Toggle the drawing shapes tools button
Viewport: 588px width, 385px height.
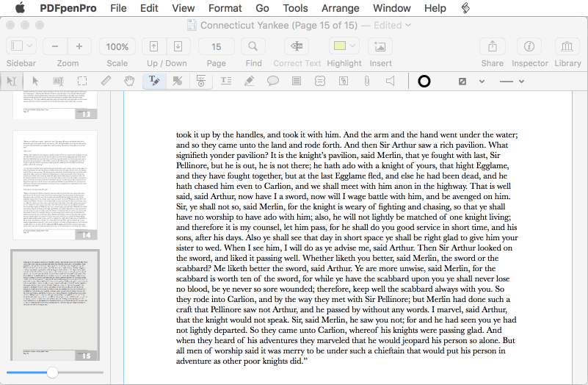178,81
